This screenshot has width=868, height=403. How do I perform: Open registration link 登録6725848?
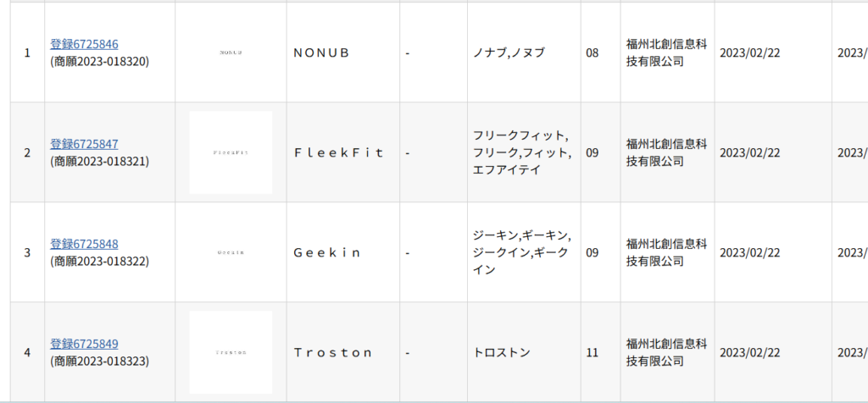pos(84,244)
